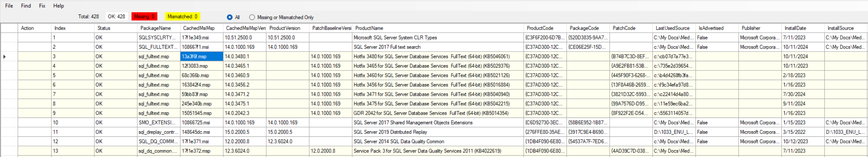Click the OK: 428 count label
Viewport: 868px width, 157px height.
click(x=116, y=16)
